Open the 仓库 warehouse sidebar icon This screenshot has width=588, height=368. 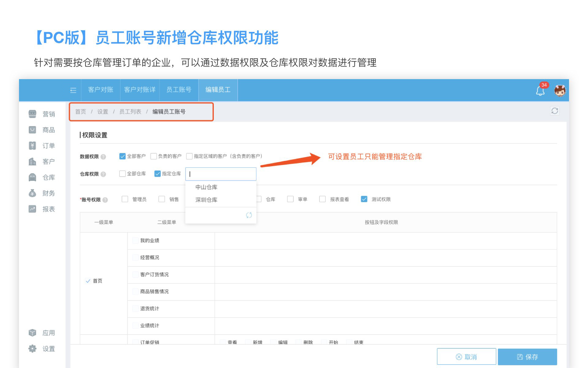(x=32, y=177)
